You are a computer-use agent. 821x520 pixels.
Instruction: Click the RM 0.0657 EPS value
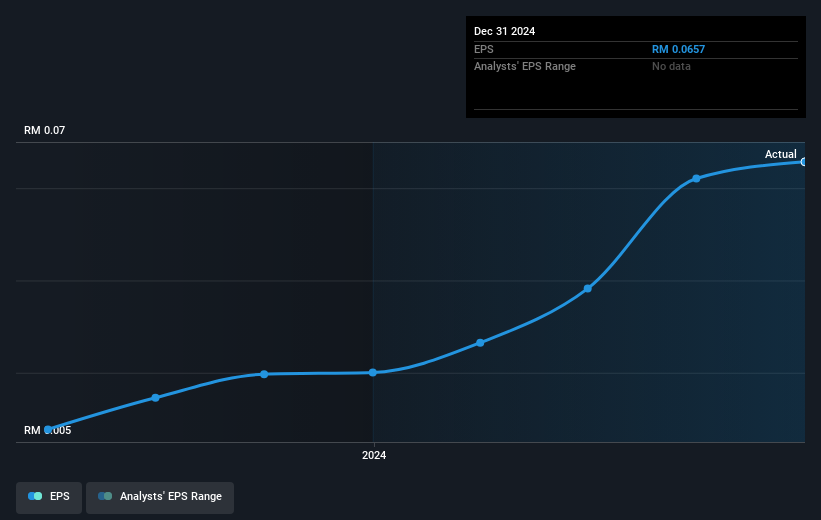678,49
